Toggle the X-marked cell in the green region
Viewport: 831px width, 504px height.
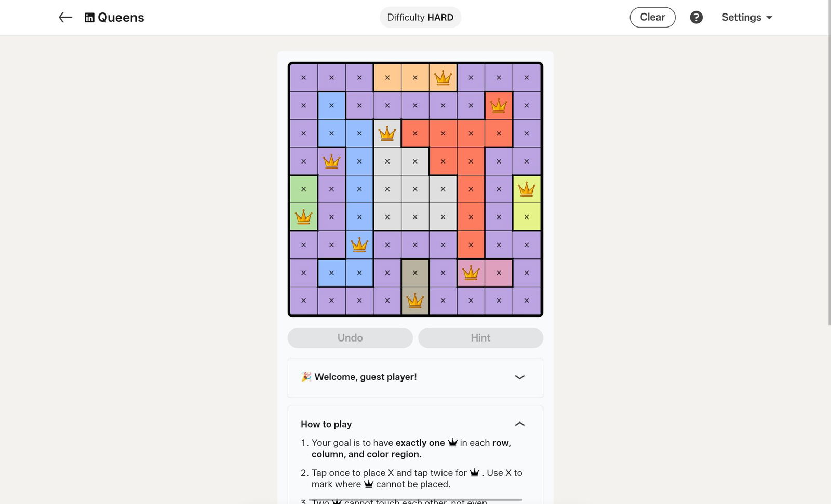pyautogui.click(x=303, y=189)
